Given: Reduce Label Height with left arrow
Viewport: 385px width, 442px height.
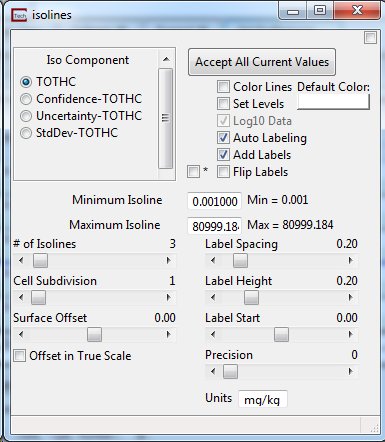Looking at the screenshot, I should (x=213, y=297).
